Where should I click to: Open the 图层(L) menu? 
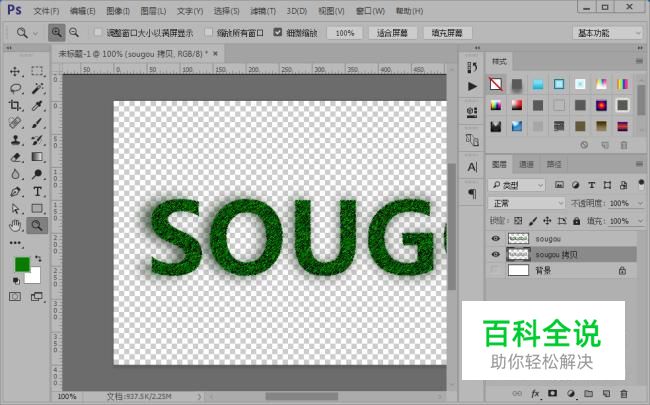[x=153, y=11]
